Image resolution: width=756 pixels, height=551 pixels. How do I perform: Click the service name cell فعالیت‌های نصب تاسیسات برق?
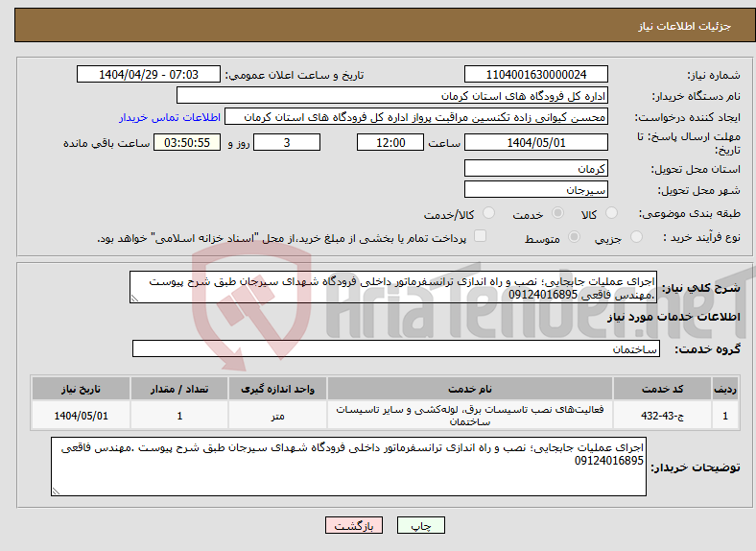[469, 415]
